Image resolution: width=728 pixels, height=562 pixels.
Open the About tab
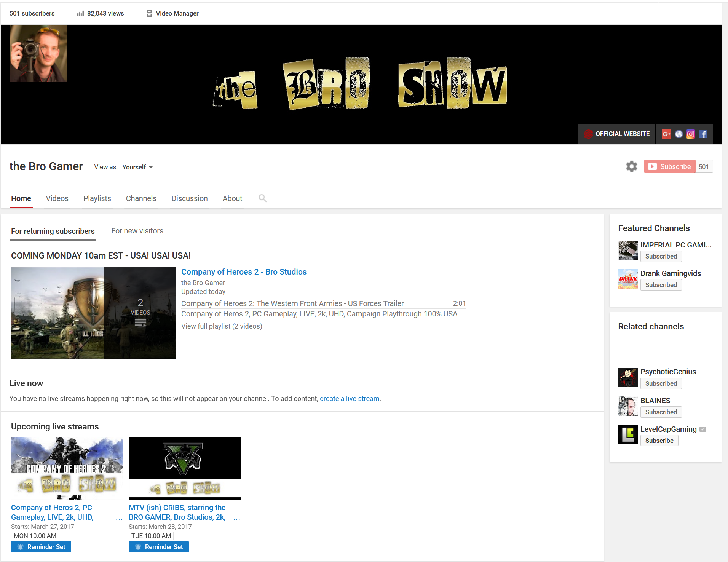[x=232, y=198]
